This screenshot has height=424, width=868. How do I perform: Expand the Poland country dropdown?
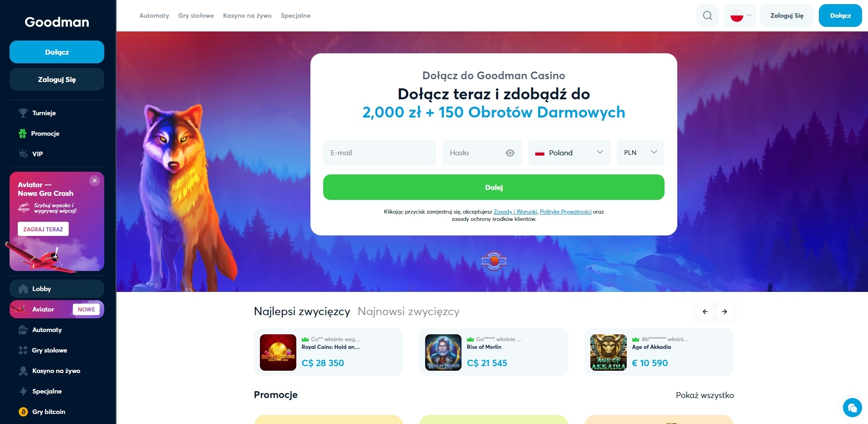pyautogui.click(x=569, y=153)
